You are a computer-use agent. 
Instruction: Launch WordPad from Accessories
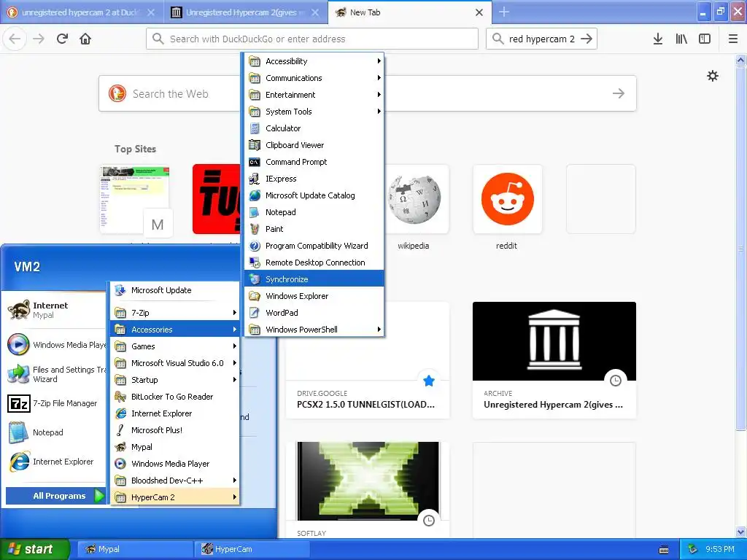314,313
